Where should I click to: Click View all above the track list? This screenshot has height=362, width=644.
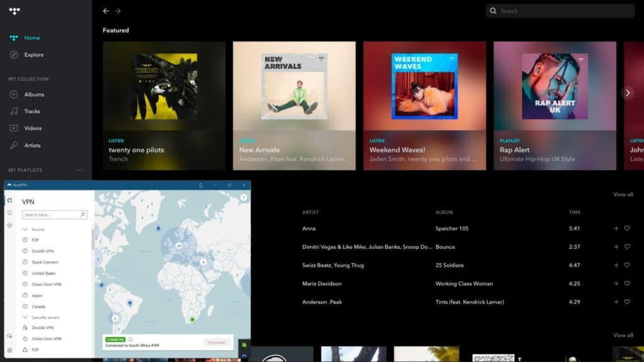coord(623,194)
